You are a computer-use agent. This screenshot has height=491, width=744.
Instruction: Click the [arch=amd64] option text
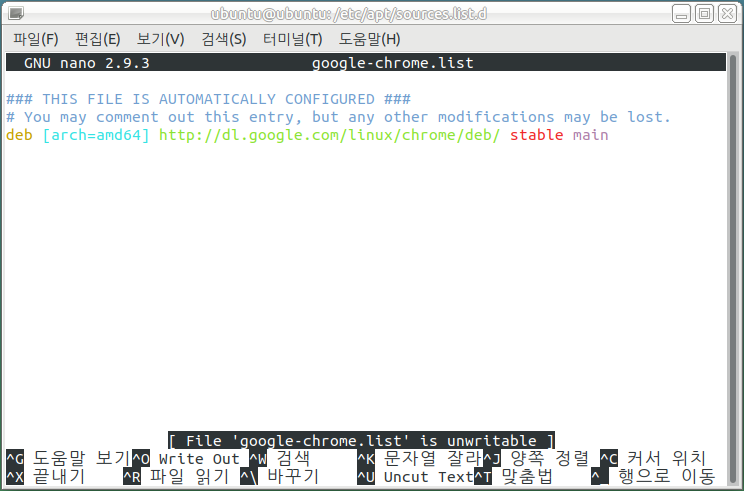(x=96, y=135)
